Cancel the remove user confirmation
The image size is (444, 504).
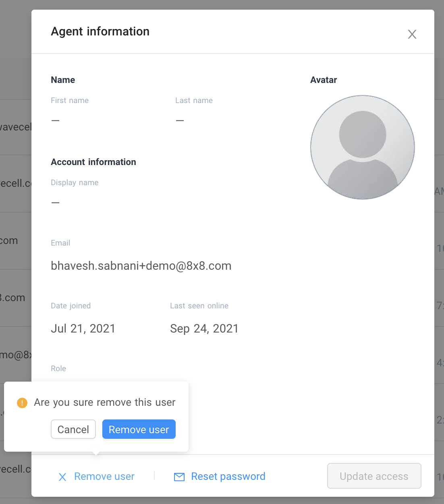[73, 429]
